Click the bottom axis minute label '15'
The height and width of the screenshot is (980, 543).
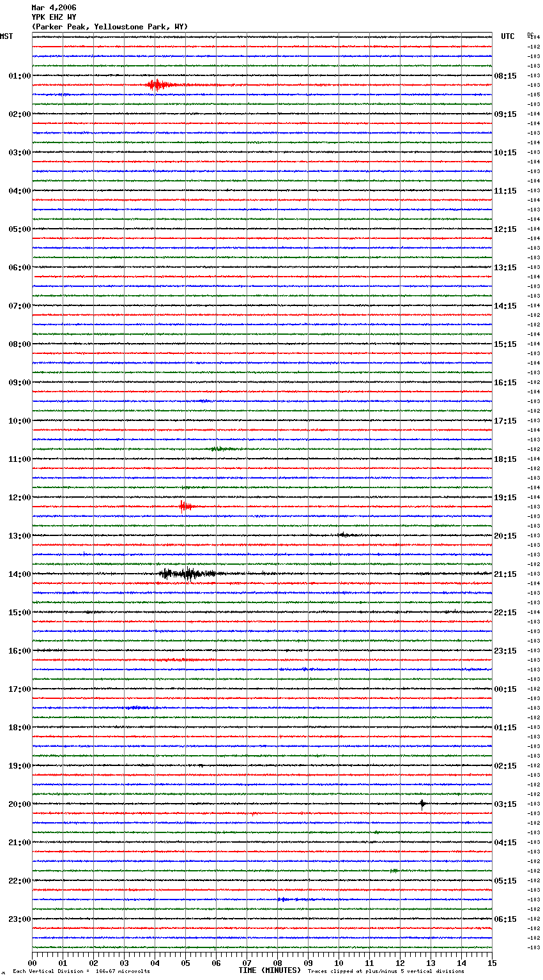click(492, 963)
